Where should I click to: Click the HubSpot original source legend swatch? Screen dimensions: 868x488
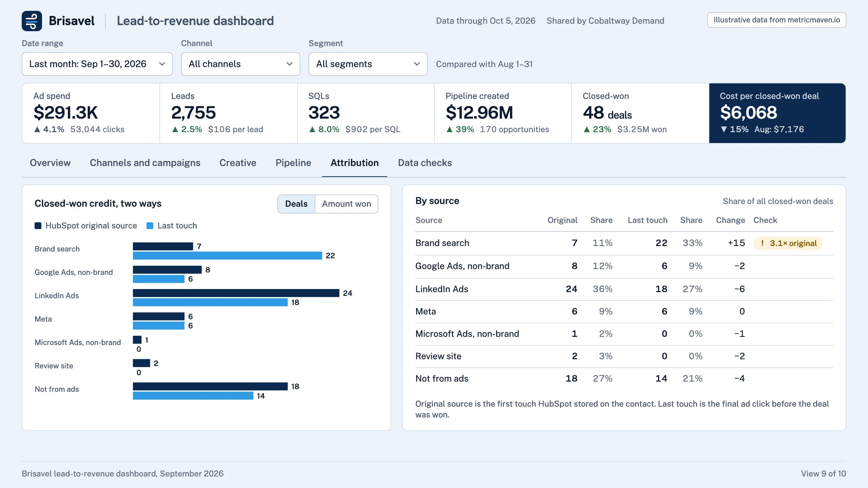pos(38,226)
